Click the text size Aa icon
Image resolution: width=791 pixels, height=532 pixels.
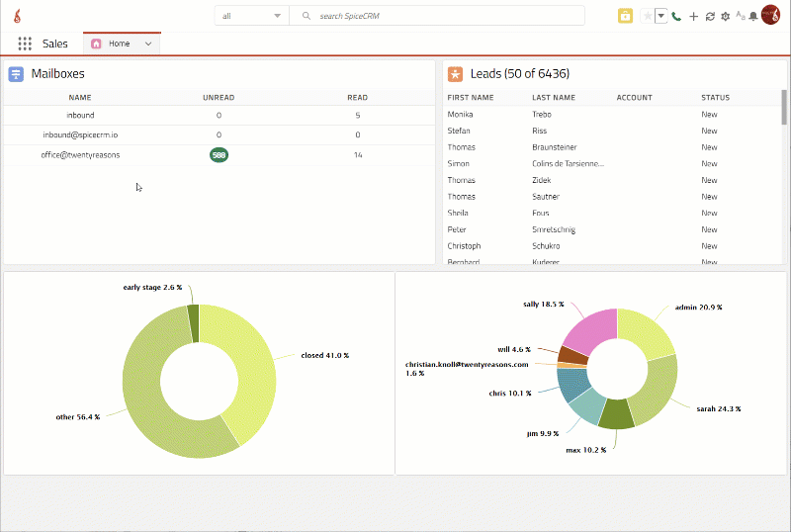click(x=740, y=16)
